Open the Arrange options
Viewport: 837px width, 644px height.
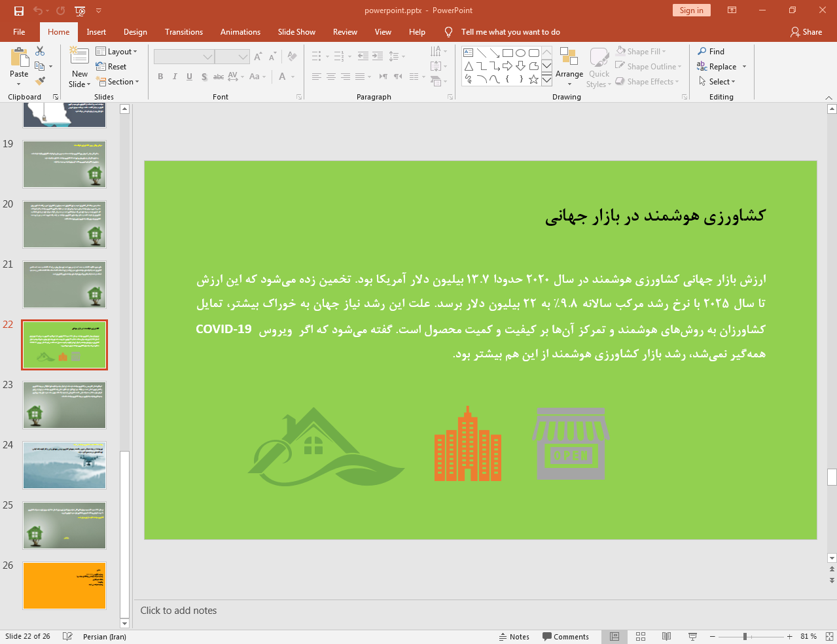tap(569, 67)
